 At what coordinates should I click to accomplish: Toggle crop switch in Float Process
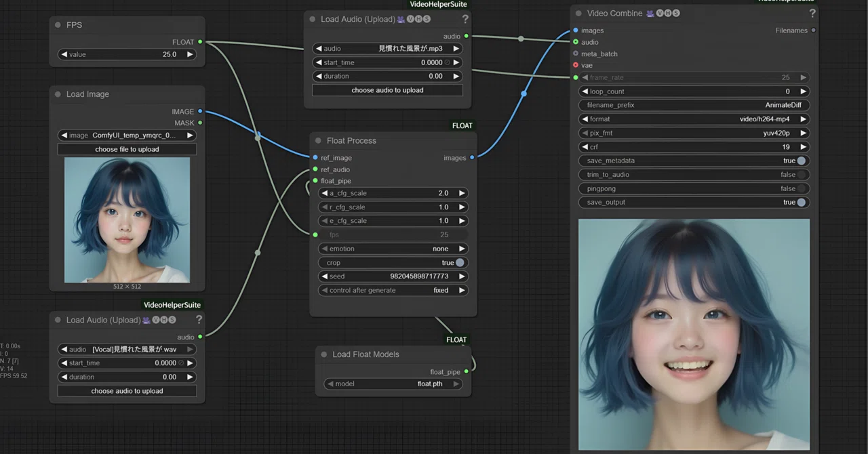[460, 262]
